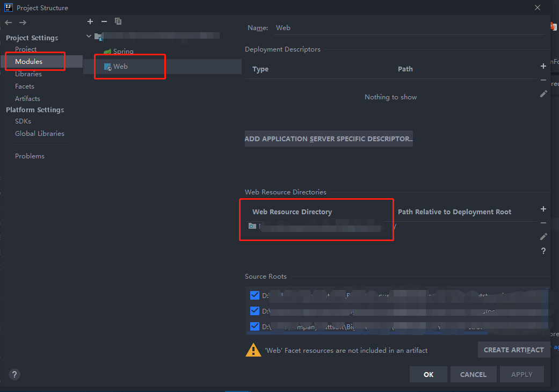This screenshot has width=559, height=392.
Task: Edit web resource directory with pencil icon
Action: click(x=543, y=237)
